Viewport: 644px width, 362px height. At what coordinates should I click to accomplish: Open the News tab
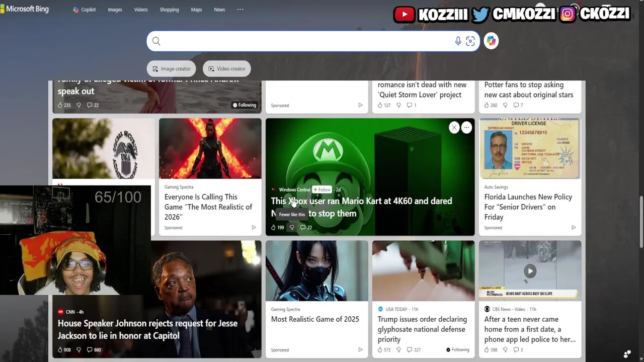pyautogui.click(x=219, y=10)
